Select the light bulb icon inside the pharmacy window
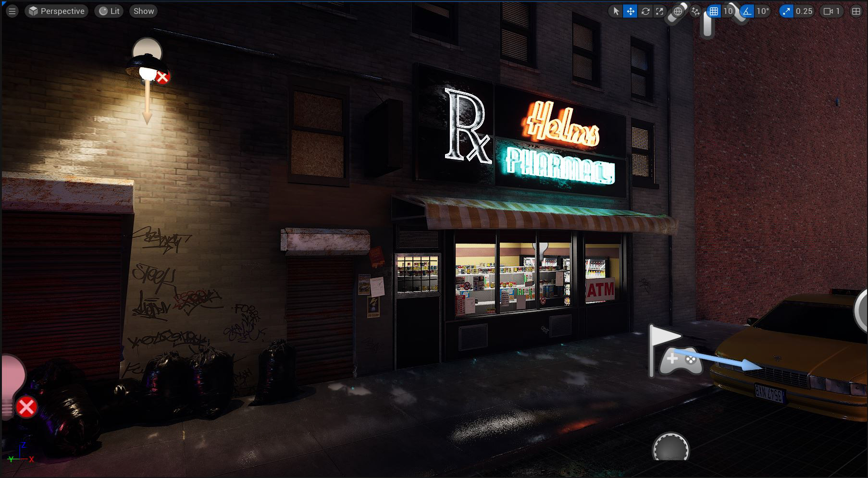Screen dimensions: 868x478 (542, 250)
